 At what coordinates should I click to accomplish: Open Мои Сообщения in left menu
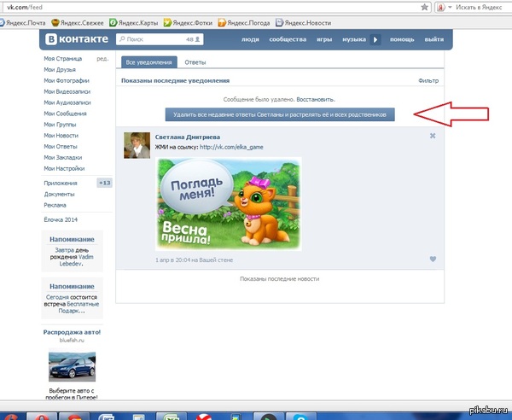click(x=67, y=114)
